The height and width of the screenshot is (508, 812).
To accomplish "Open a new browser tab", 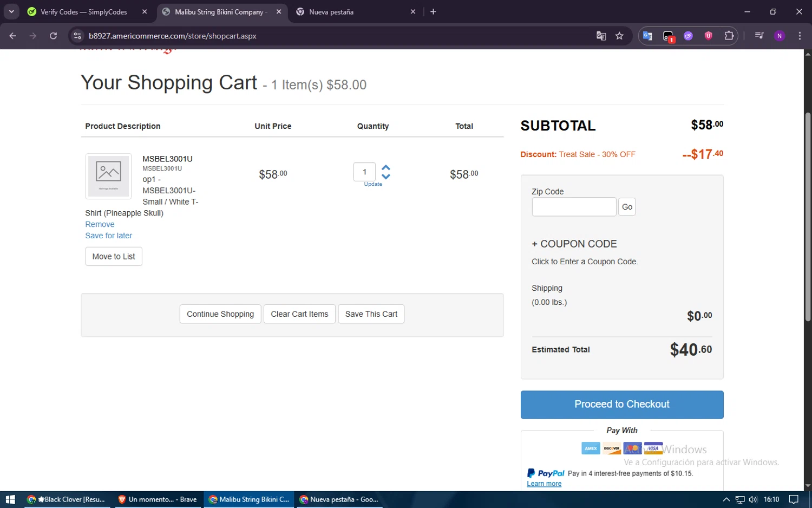I will point(433,11).
